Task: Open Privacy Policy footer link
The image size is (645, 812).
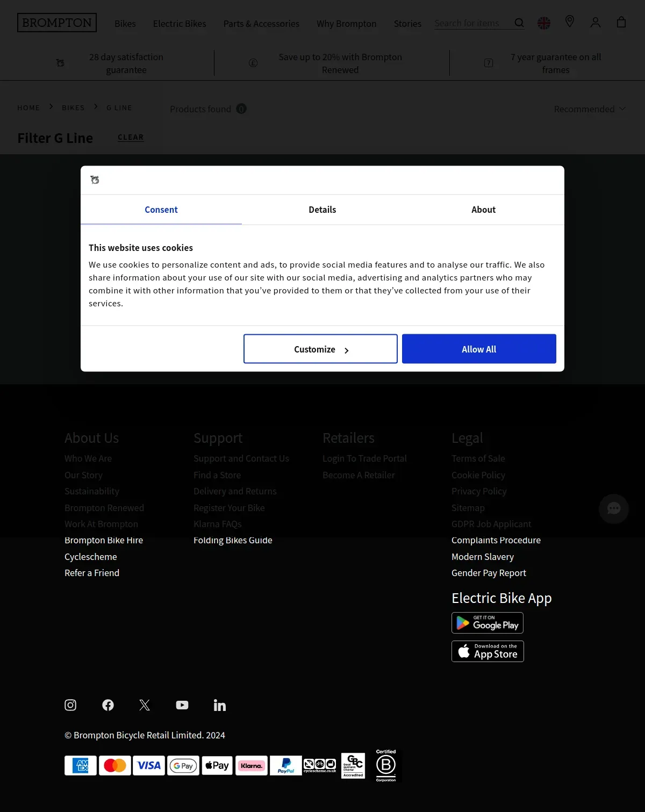Action: click(479, 491)
